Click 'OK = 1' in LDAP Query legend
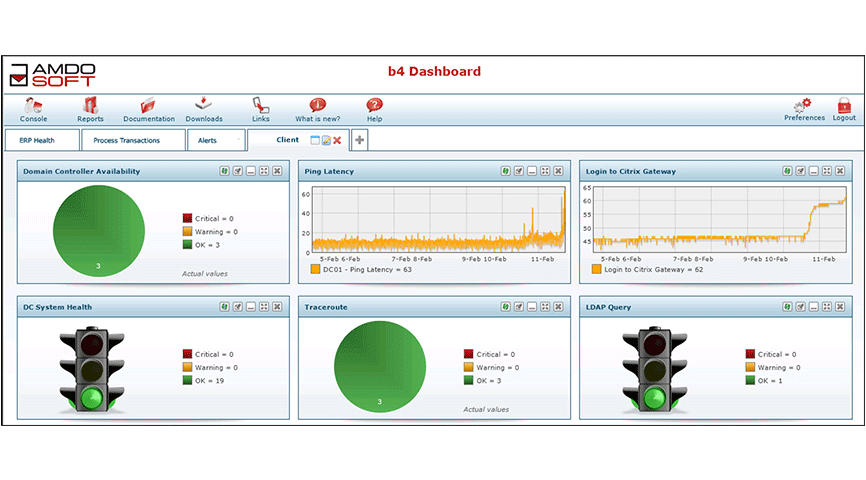Image resolution: width=866 pixels, height=480 pixels. click(770, 381)
